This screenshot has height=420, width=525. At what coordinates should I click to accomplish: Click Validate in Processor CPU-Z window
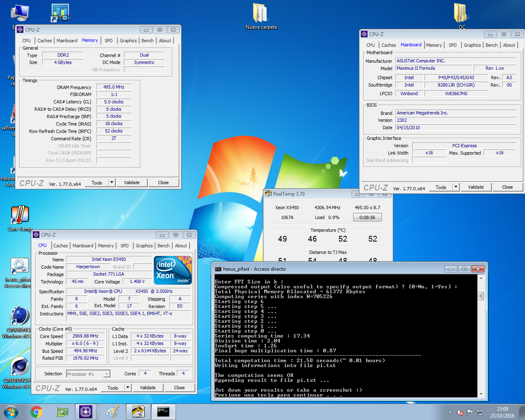pyautogui.click(x=148, y=388)
